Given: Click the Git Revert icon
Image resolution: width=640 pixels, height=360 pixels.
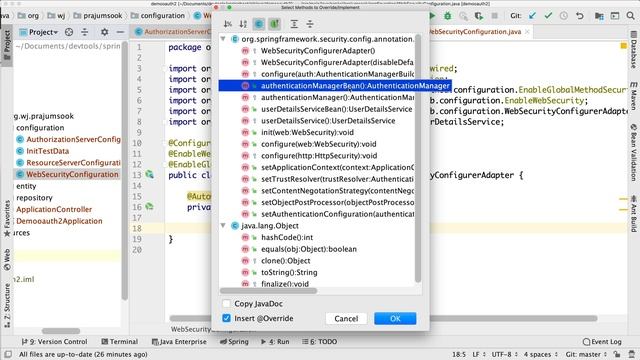Looking at the screenshot, I should point(580,16).
